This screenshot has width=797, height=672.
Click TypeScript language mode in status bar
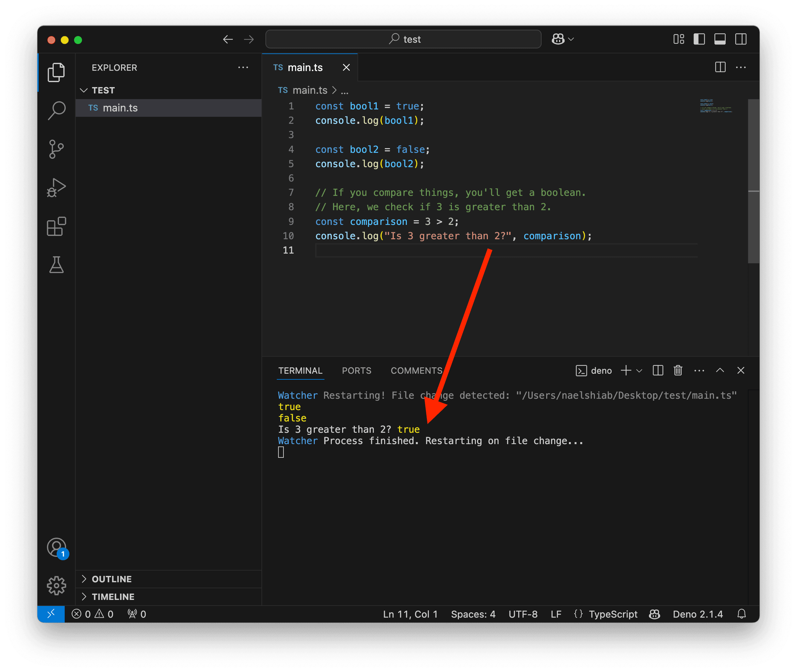pyautogui.click(x=613, y=614)
